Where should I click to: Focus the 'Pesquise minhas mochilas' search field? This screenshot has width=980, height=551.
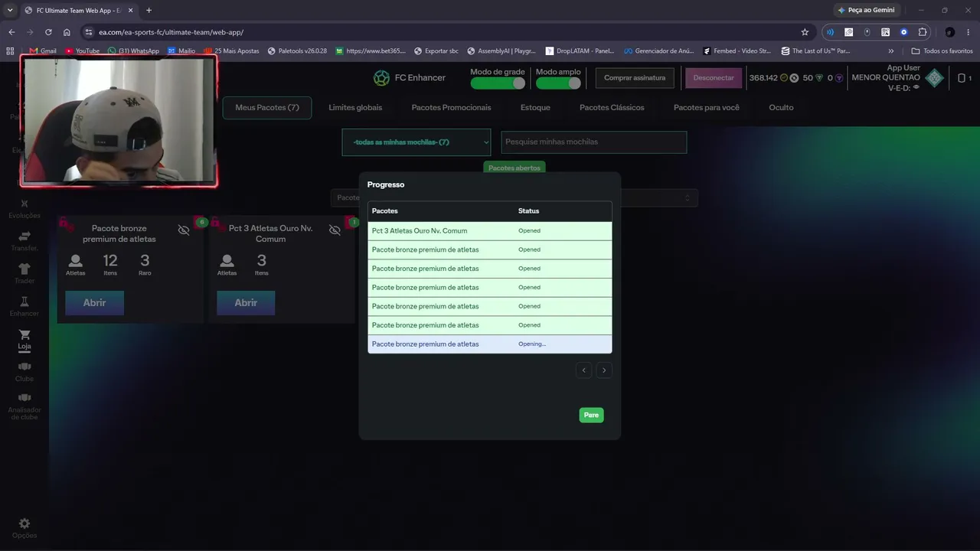[x=594, y=142]
